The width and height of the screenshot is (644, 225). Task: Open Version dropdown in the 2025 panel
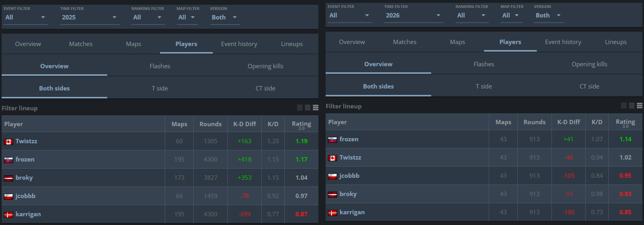click(225, 17)
